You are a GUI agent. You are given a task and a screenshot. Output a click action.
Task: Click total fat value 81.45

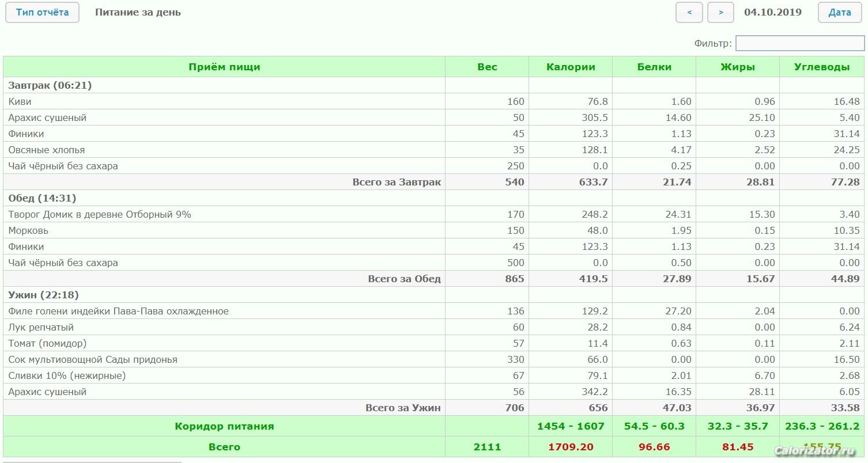(738, 447)
